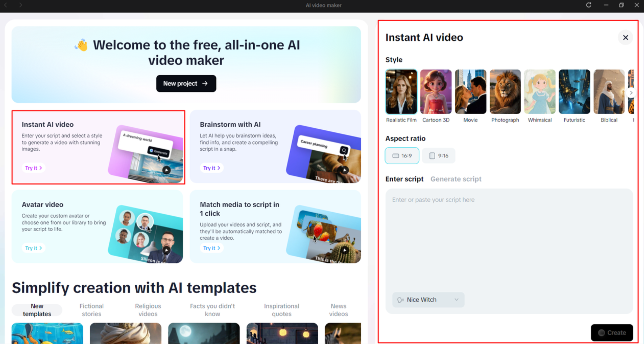
Task: Click the back navigation arrow
Action: [x=5, y=5]
